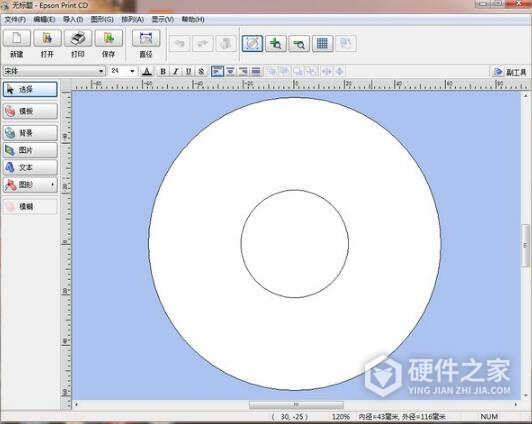Screen dimensions: 532x424
Task: Select the 文本 text tool
Action: click(30, 167)
